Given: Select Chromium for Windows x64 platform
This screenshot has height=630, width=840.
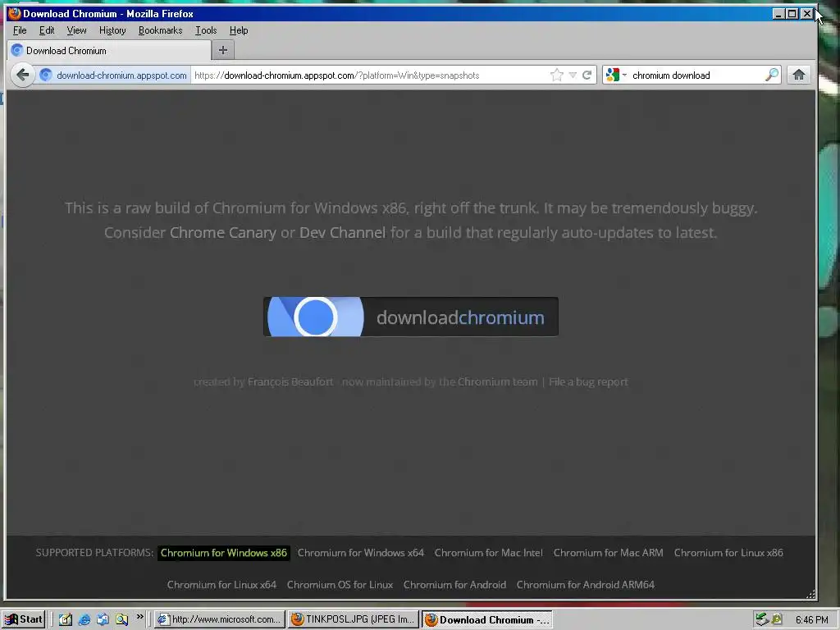Looking at the screenshot, I should click(361, 553).
